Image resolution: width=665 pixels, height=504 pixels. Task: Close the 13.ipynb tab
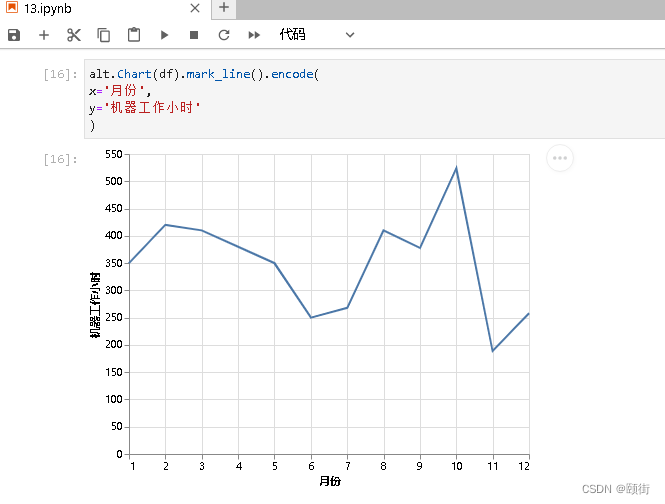190,8
